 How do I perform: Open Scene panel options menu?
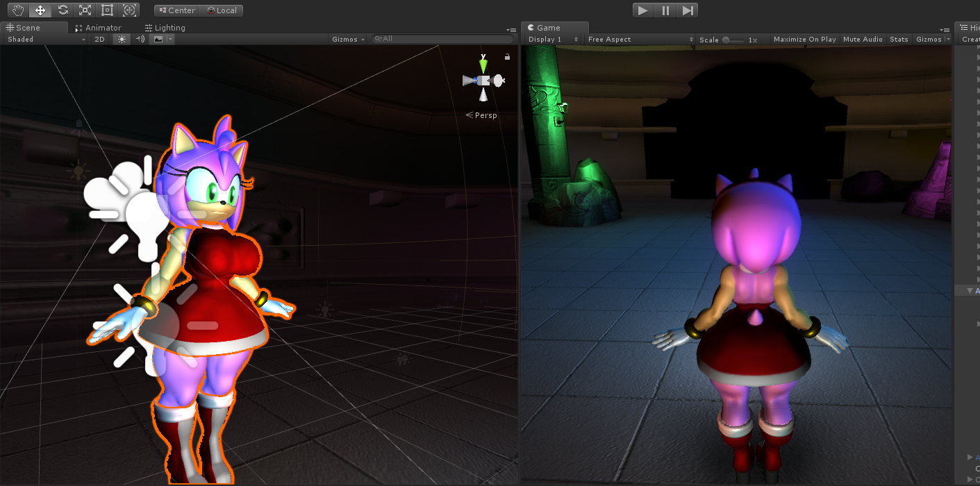click(511, 30)
